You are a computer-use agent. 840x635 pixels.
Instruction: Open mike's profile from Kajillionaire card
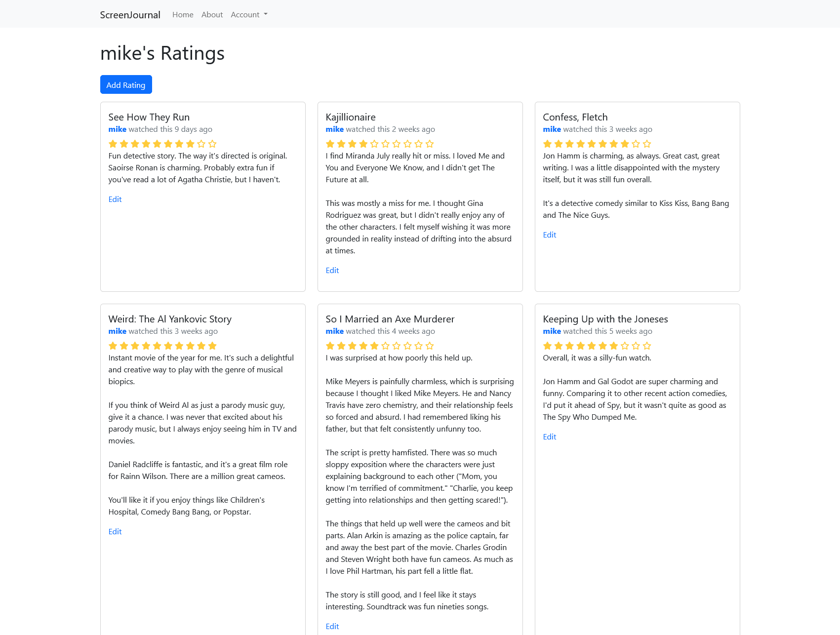pos(335,129)
